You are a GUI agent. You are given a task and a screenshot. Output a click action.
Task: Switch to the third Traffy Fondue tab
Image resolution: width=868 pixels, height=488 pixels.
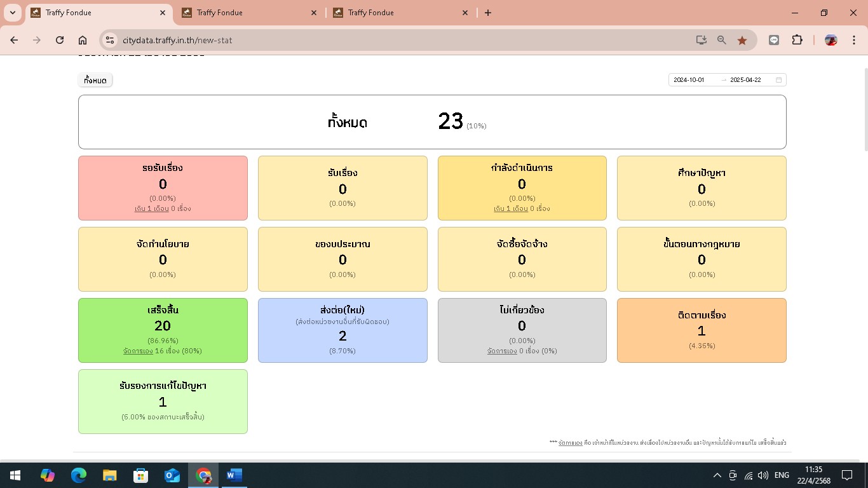pos(399,13)
